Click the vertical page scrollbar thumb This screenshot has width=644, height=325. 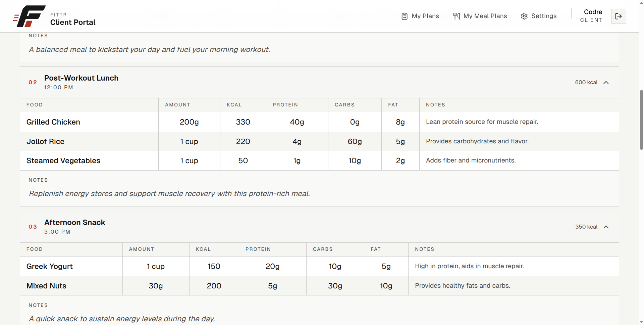pos(641,120)
